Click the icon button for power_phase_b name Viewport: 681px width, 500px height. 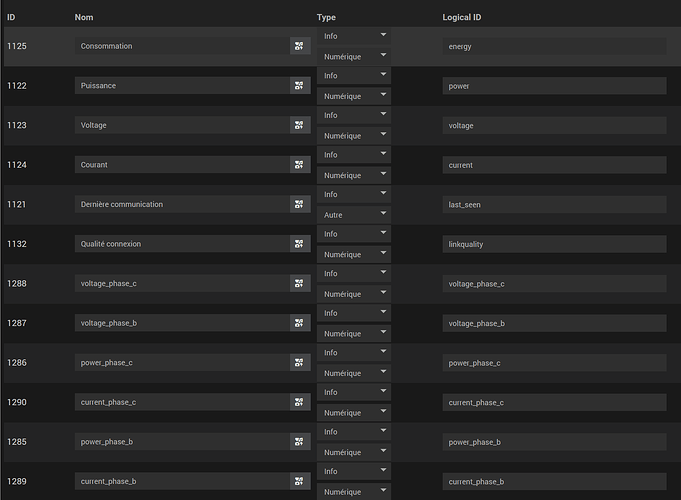[x=299, y=441]
